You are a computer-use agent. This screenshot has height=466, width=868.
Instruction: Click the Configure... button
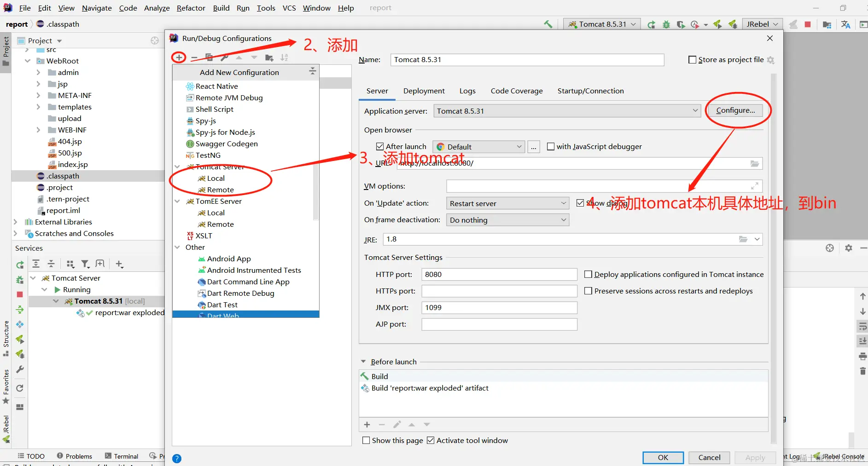click(x=735, y=110)
